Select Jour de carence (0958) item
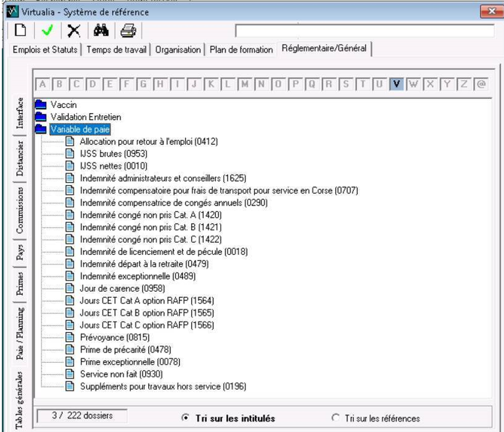The width and height of the screenshot is (504, 432). [x=114, y=288]
